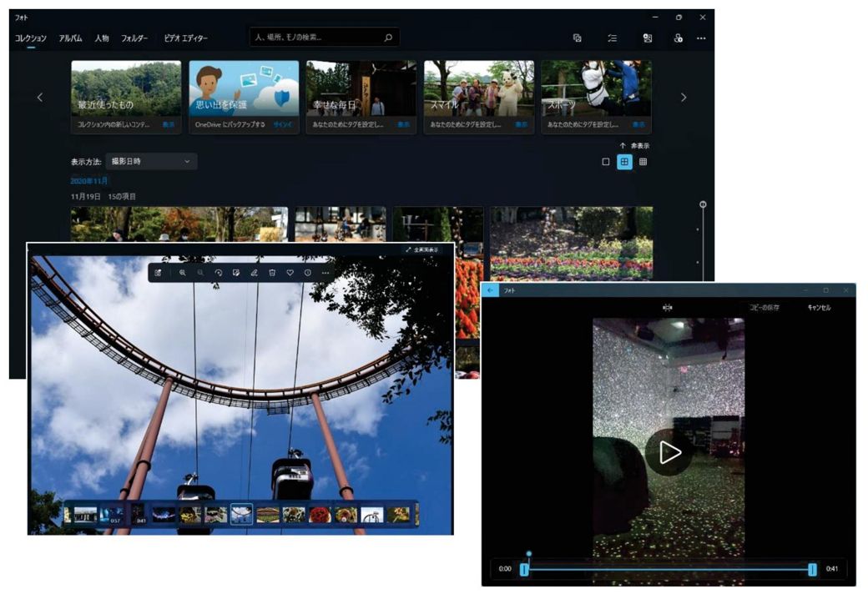Viewport: 868px width, 599px height.
Task: Add photo to favorites with heart icon
Action: point(290,273)
